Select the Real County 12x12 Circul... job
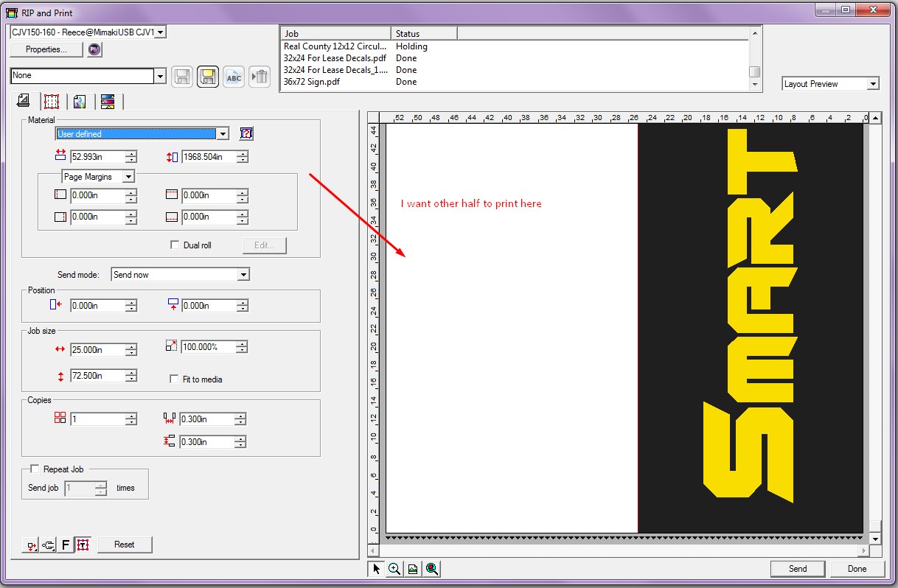The image size is (898, 588). coord(335,46)
